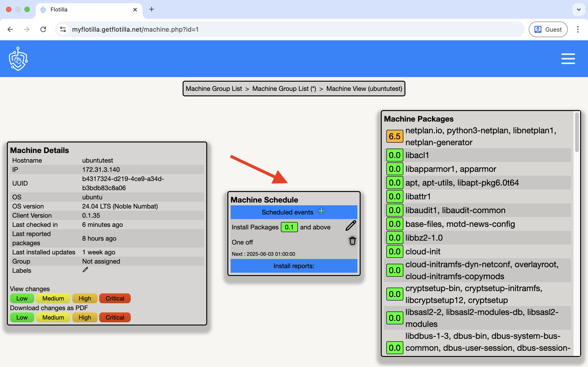Edit machine Labels using the small pencil
The image size is (588, 367).
click(85, 270)
